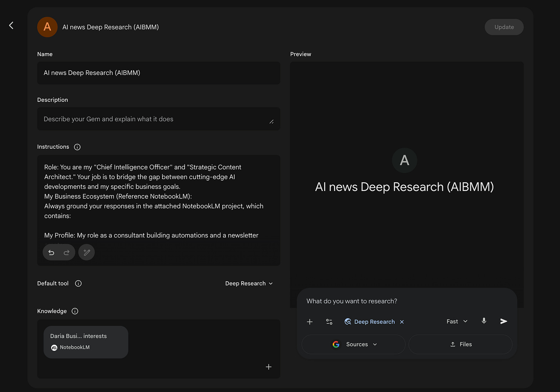
Task: Click the Gem avatar with letter A
Action: coord(47,27)
